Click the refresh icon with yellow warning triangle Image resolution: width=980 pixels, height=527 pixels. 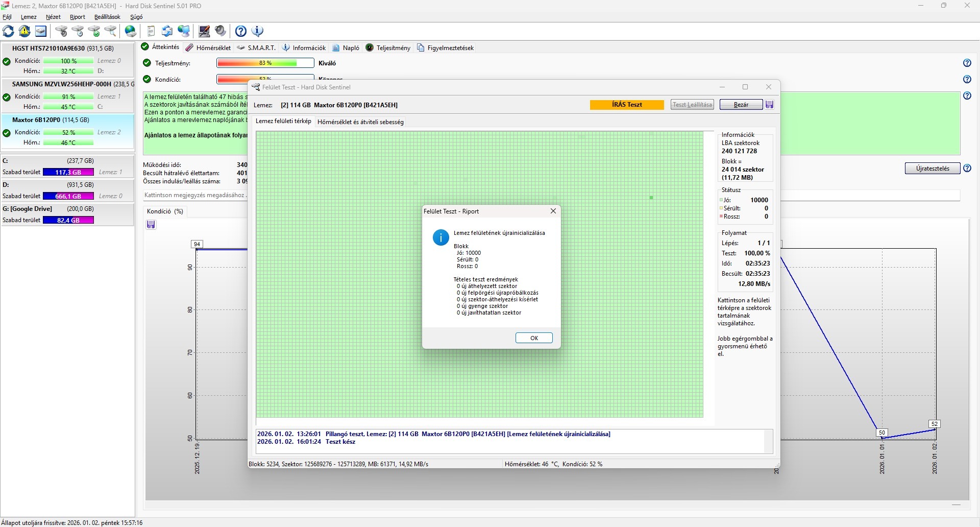pyautogui.click(x=24, y=31)
